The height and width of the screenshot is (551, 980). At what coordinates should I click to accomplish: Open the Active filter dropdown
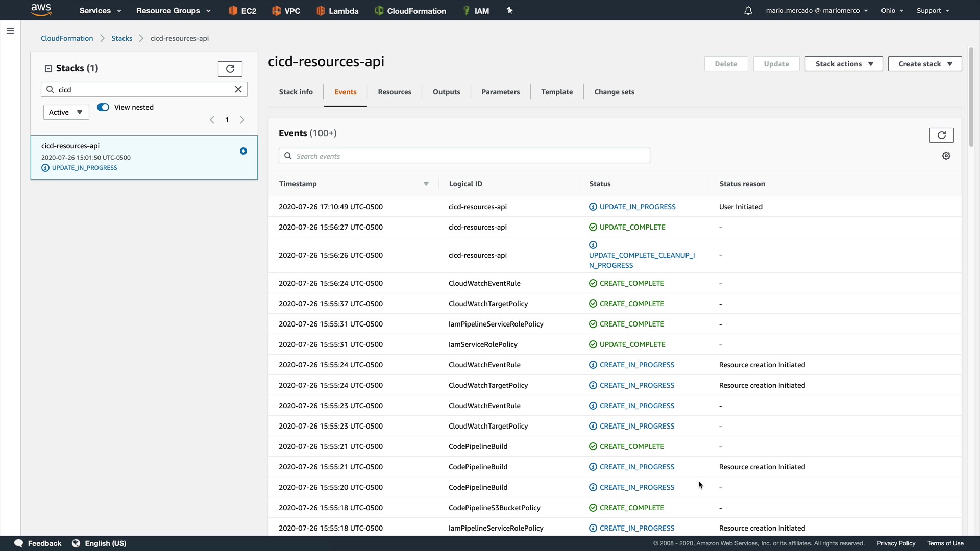coord(66,112)
